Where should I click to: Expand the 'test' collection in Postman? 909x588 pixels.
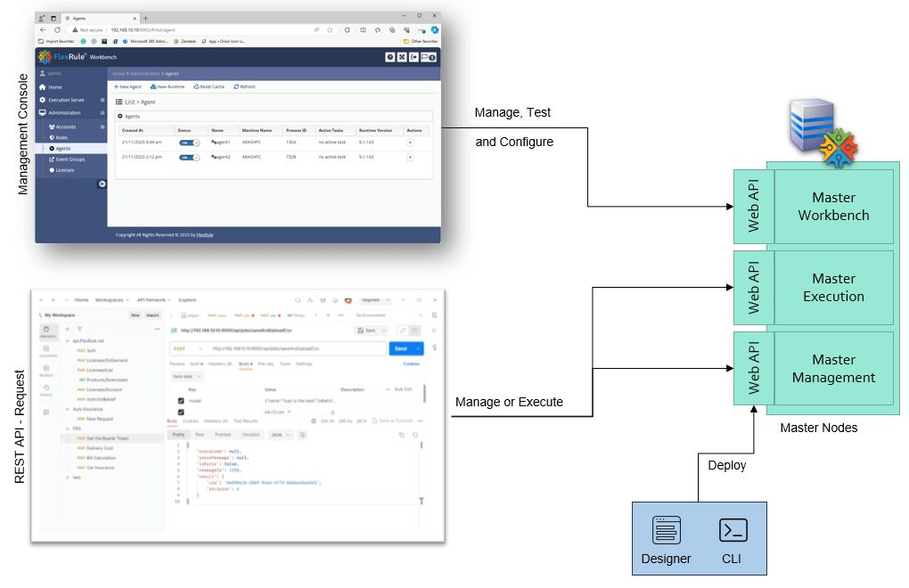[x=68, y=478]
